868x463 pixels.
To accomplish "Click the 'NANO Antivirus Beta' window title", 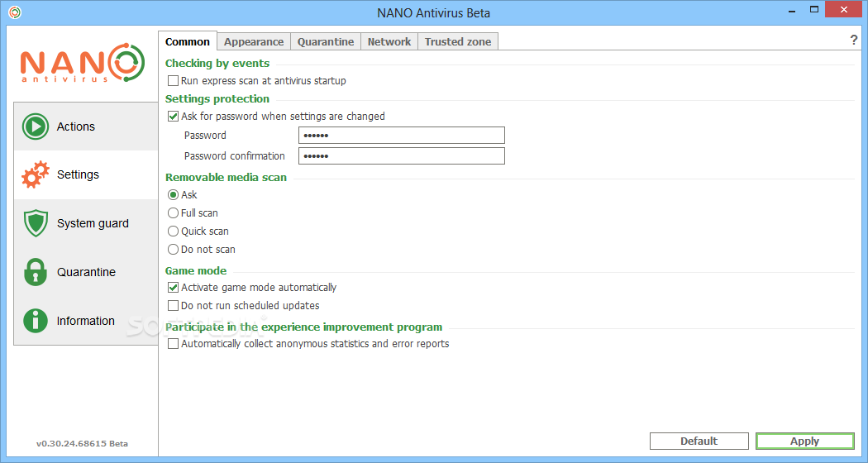I will 433,12.
